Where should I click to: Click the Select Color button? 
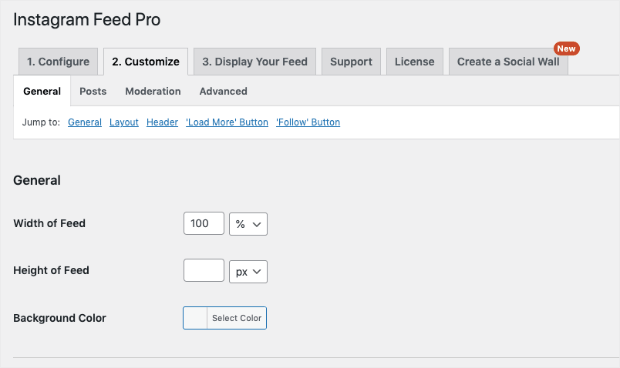[x=236, y=318]
